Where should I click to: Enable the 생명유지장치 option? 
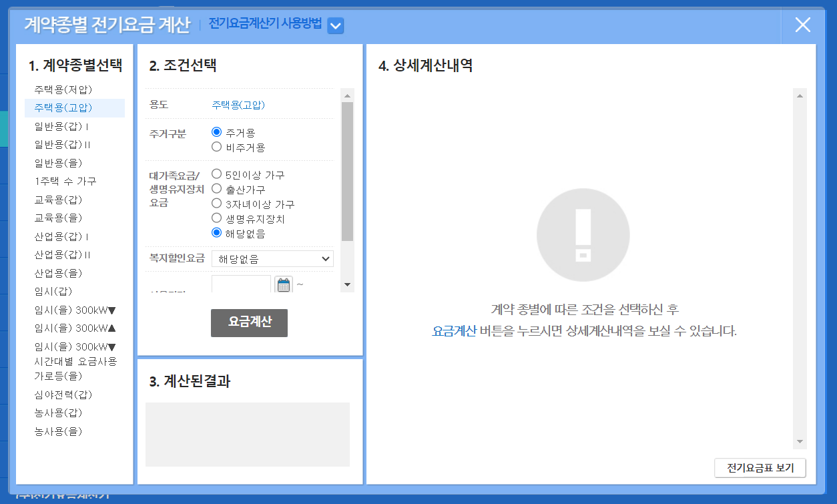tap(216, 217)
